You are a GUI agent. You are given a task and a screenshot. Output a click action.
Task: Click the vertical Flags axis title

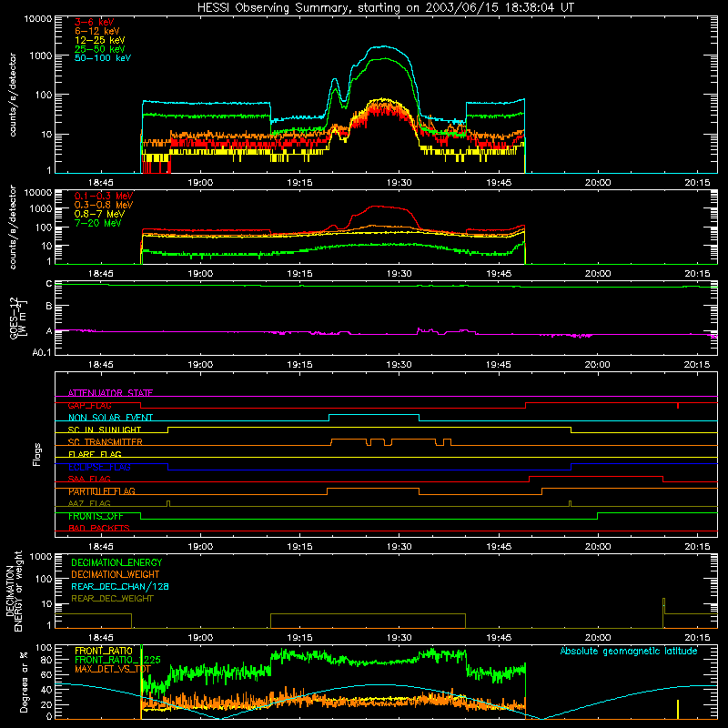(x=37, y=454)
